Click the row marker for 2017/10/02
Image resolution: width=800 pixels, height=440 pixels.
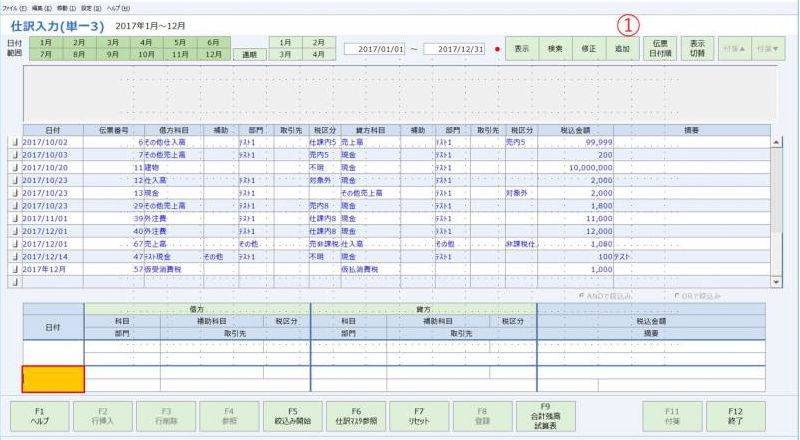[15, 142]
